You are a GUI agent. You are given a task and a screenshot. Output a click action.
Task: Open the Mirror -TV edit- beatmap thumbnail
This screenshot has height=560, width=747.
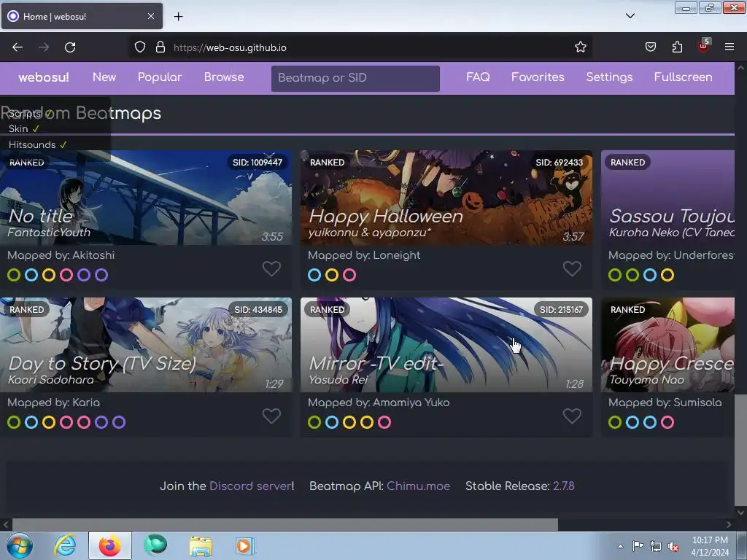coord(446,345)
